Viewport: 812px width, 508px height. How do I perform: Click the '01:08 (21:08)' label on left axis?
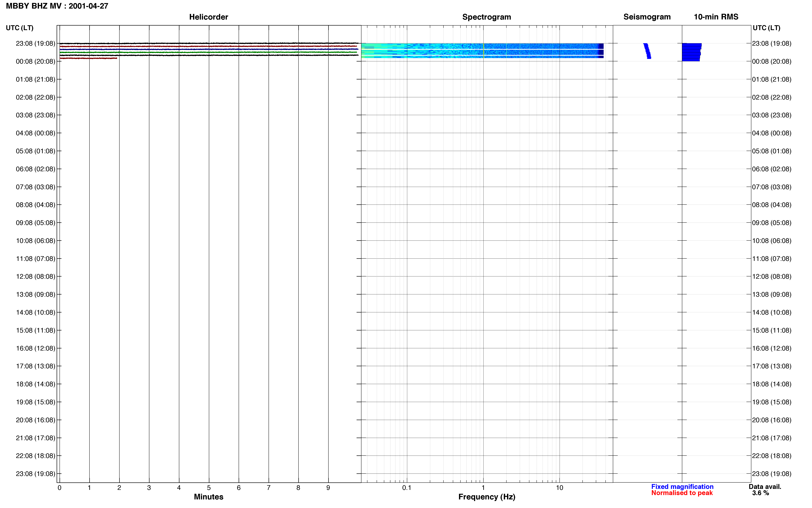pos(35,79)
